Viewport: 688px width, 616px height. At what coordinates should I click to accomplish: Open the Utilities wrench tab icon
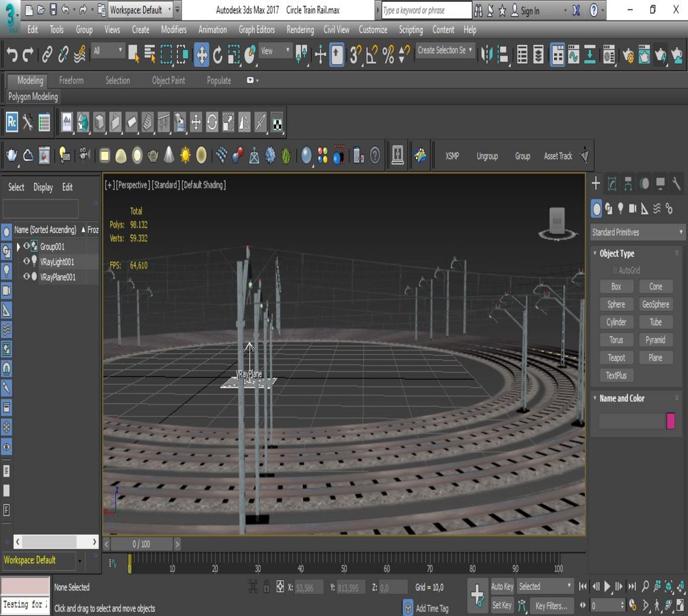coord(676,183)
